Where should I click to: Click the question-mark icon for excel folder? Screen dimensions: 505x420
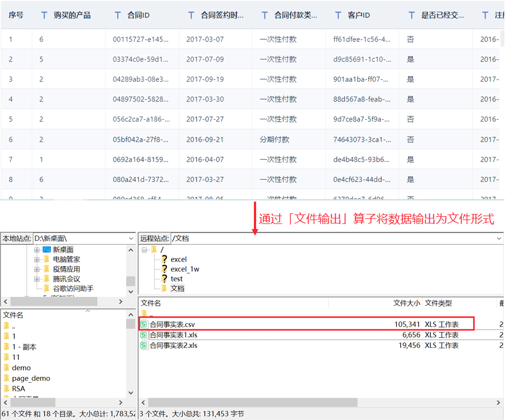click(164, 259)
